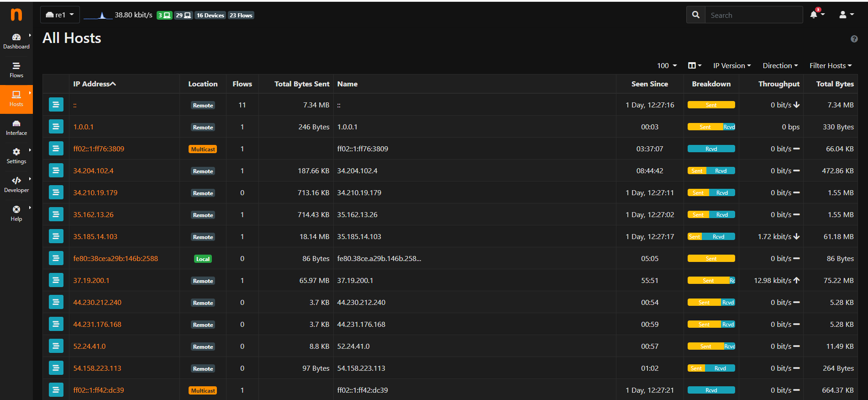Image resolution: width=868 pixels, height=400 pixels.
Task: Click the ntopng logo icon
Action: coord(16,15)
